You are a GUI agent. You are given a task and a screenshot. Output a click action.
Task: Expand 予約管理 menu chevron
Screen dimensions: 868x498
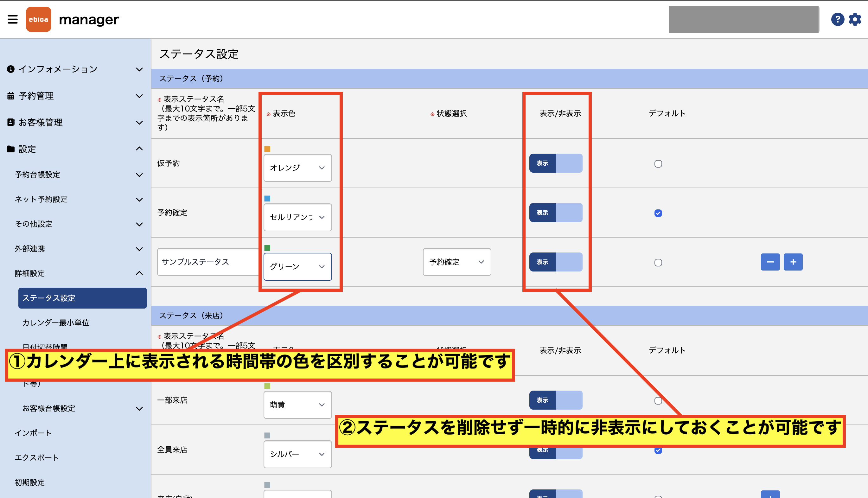(x=139, y=96)
